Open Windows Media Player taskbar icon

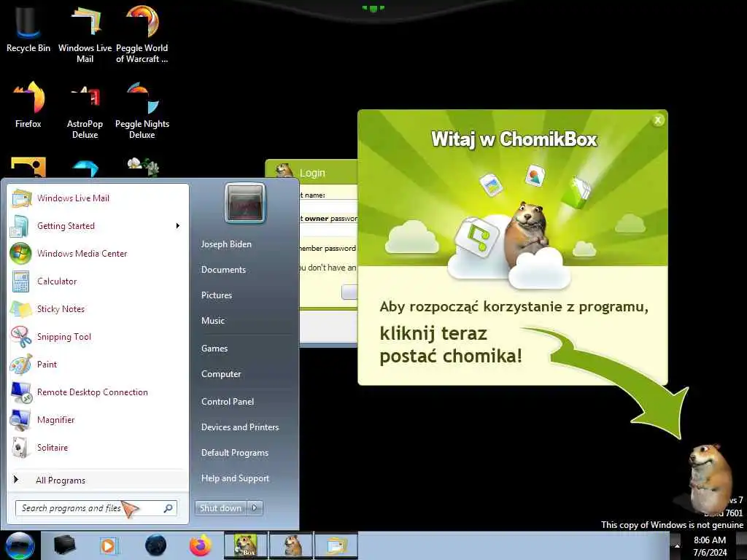109,545
